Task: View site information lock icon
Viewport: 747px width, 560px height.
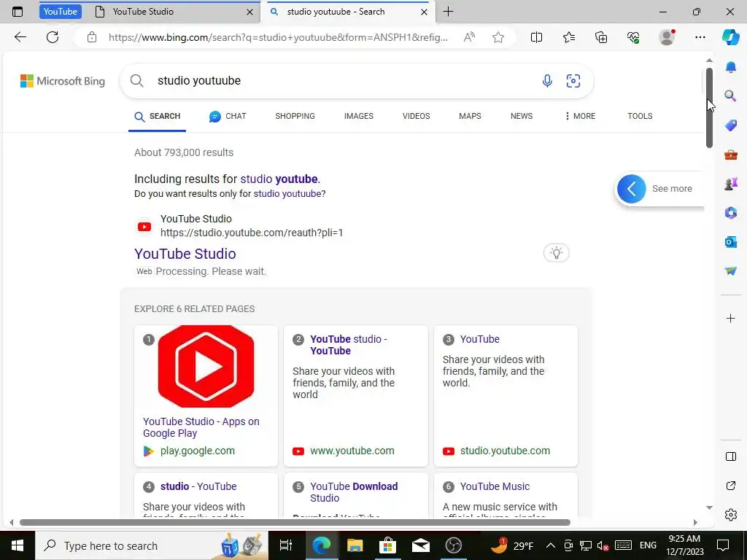Action: [x=92, y=37]
